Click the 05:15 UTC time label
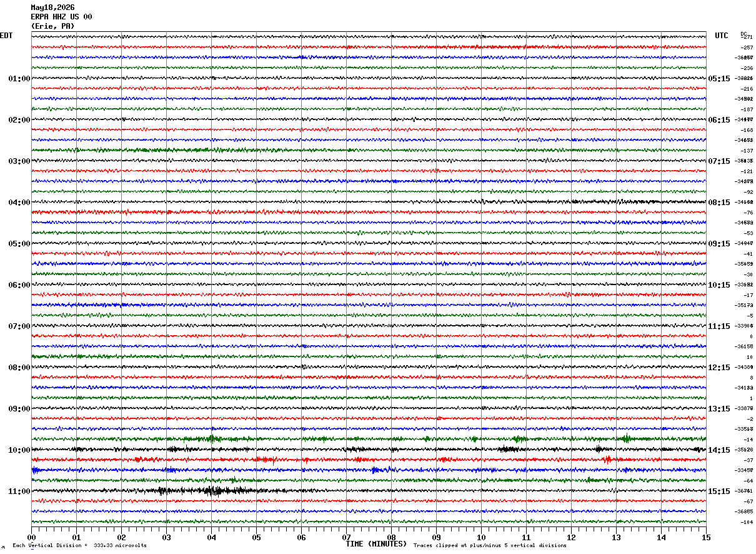The image size is (756, 554). 719,79
